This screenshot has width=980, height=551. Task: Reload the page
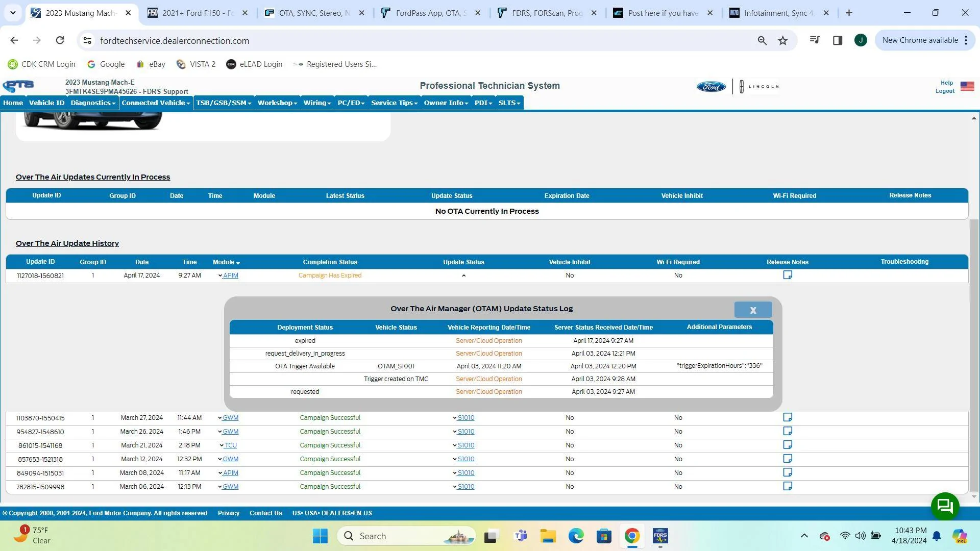pyautogui.click(x=60, y=40)
